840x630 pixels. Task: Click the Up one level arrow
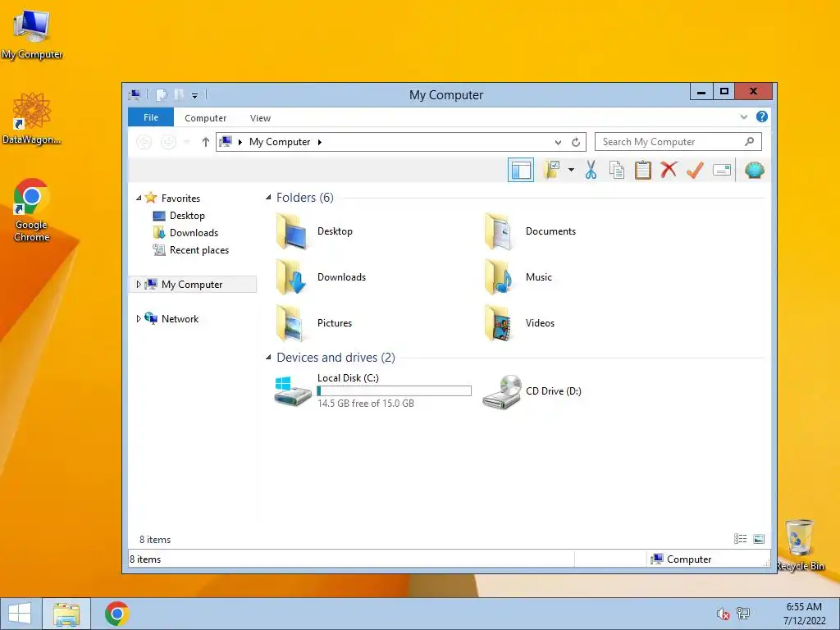pyautogui.click(x=205, y=142)
